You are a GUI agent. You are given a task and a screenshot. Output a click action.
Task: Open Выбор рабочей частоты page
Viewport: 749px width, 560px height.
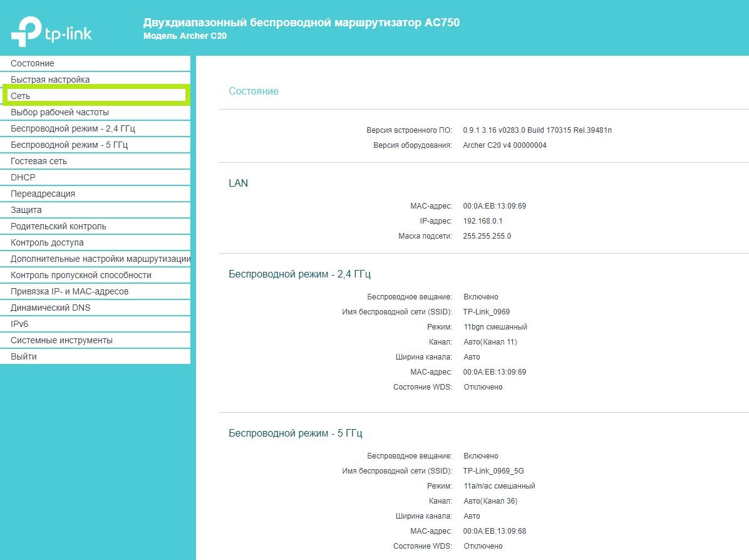point(59,112)
